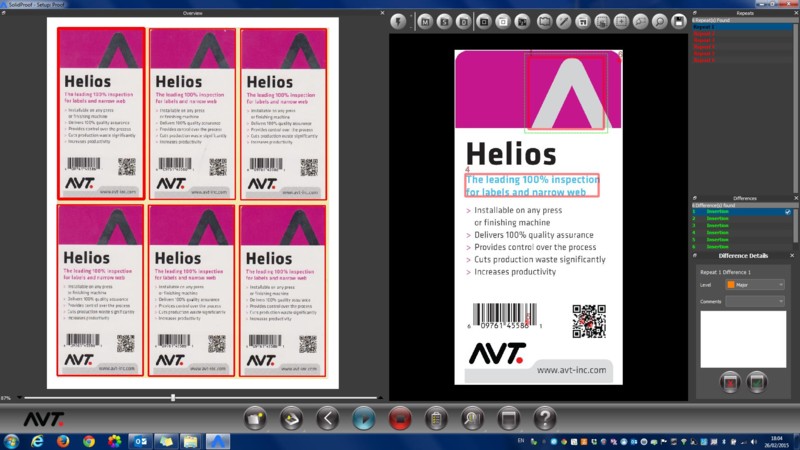Click the inspect magnifier icon in bottom bar
Screen dimensions: 800x450
point(472,419)
